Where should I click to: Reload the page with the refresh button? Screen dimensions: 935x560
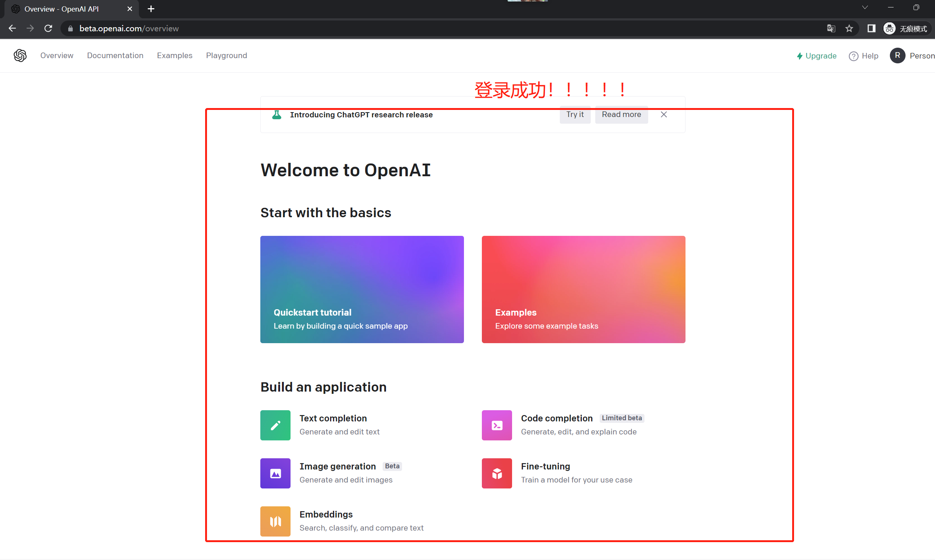[48, 28]
